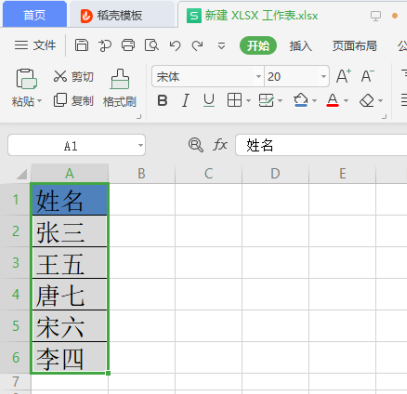Apply the red font color swatch
This screenshot has height=394, width=407.
pos(333,100)
